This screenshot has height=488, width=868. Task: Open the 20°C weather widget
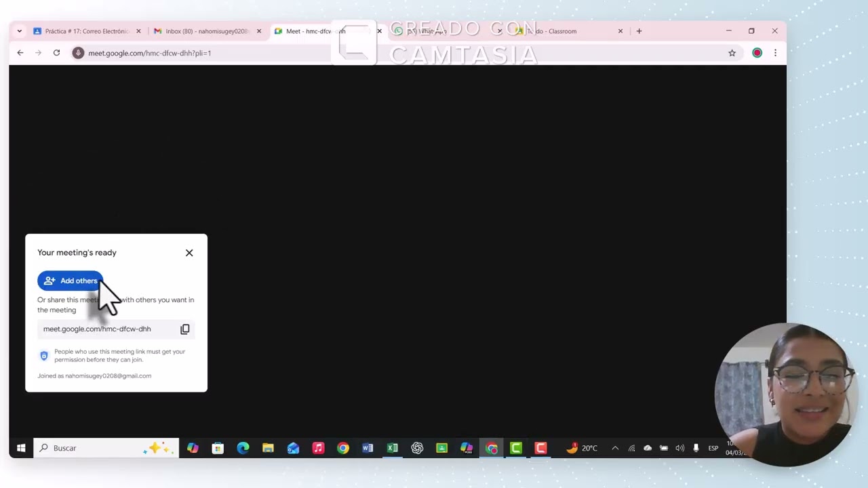(x=583, y=448)
